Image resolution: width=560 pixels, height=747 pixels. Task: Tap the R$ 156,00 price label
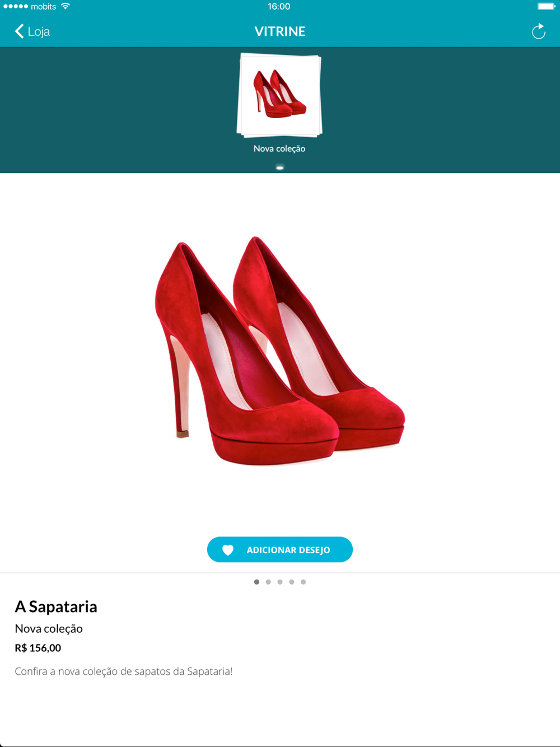38,648
